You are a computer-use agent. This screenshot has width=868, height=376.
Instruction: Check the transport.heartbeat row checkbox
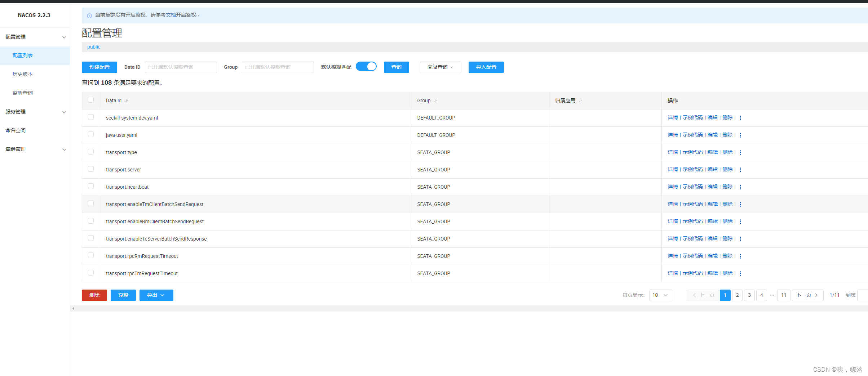tap(91, 186)
